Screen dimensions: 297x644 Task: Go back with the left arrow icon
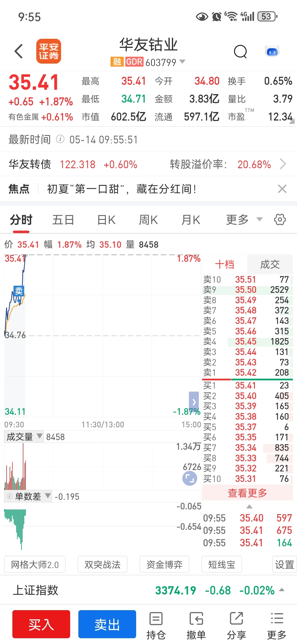click(18, 51)
